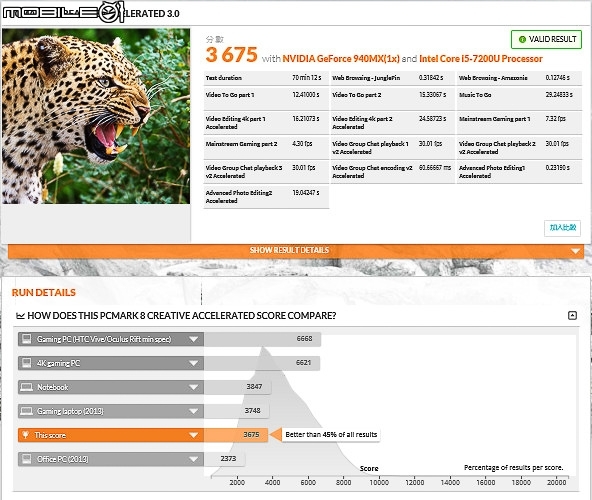Click the RUN DETAILS heading
The height and width of the screenshot is (500, 592).
[x=44, y=293]
